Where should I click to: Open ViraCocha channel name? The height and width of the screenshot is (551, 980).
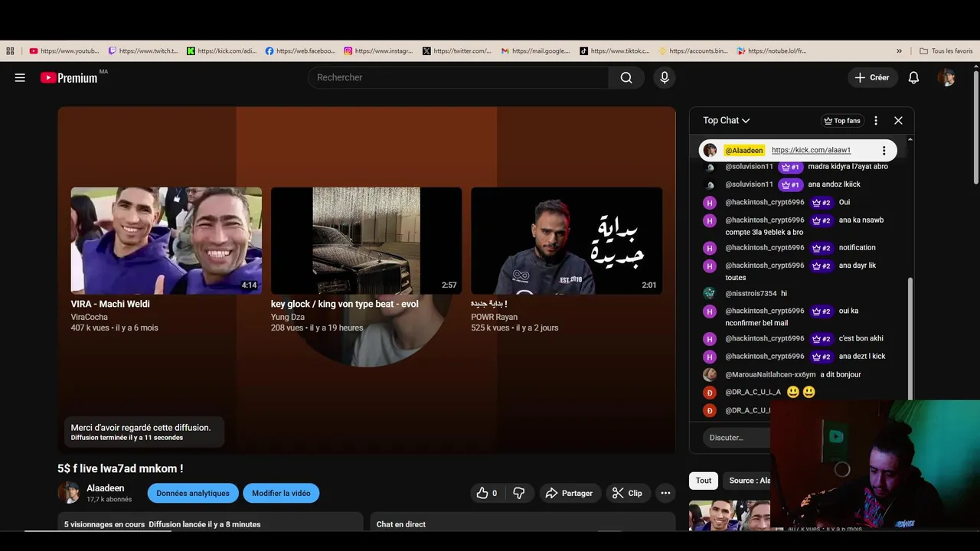(90, 317)
